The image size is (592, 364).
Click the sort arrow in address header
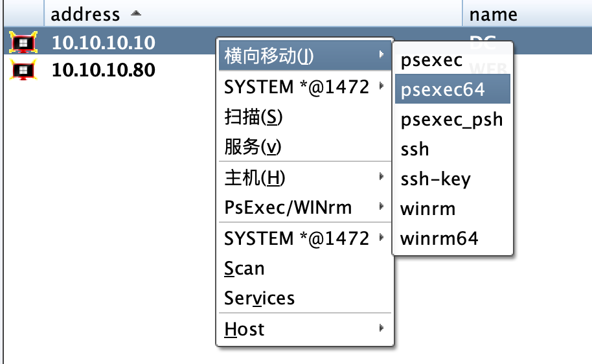(x=134, y=14)
